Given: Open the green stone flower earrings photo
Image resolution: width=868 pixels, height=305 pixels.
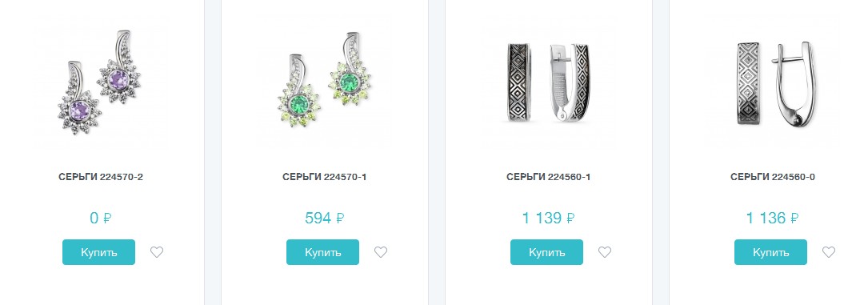Looking at the screenshot, I should tap(324, 82).
